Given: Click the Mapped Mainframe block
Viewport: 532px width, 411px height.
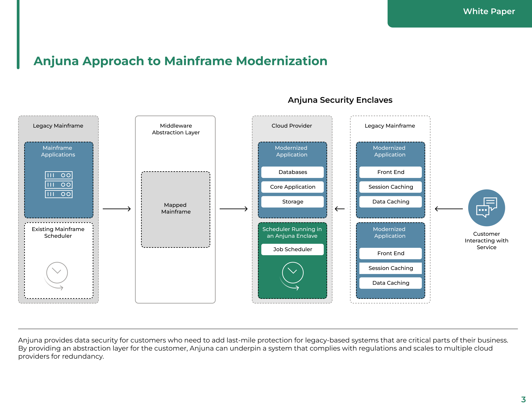Looking at the screenshot, I should (176, 209).
